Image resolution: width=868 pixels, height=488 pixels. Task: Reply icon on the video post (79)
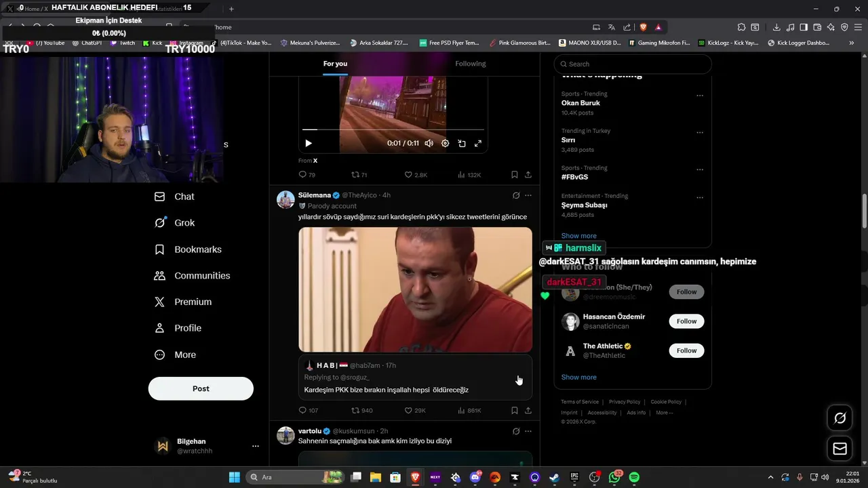[307, 175]
